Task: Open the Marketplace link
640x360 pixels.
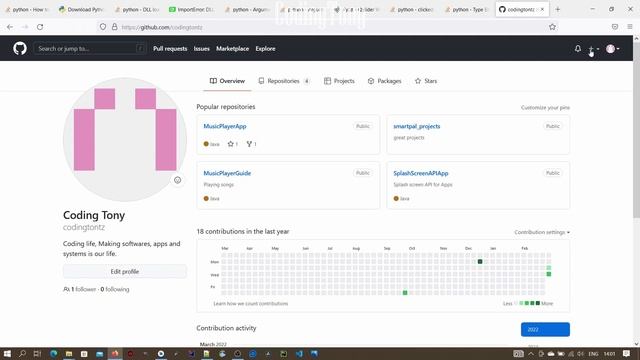Action: (232, 49)
